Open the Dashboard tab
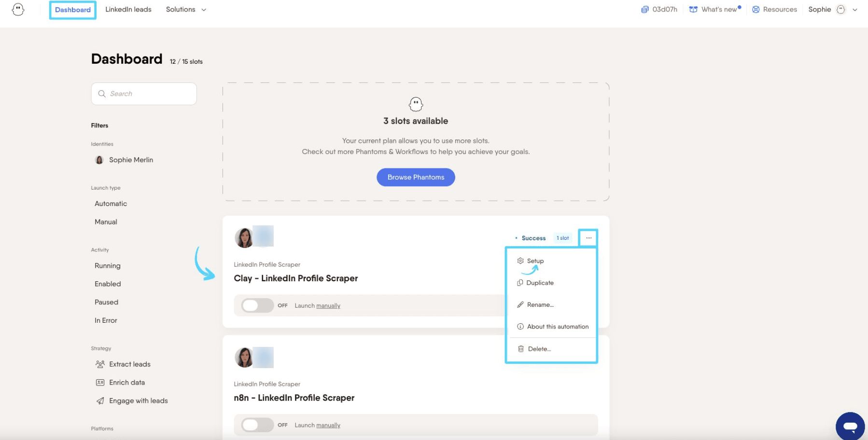868x440 pixels. point(73,10)
